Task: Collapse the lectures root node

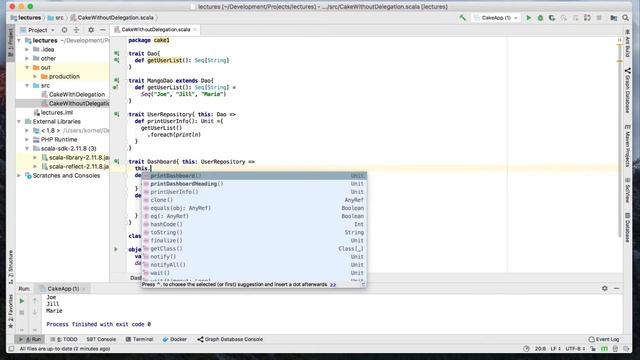Action: tap(19, 40)
